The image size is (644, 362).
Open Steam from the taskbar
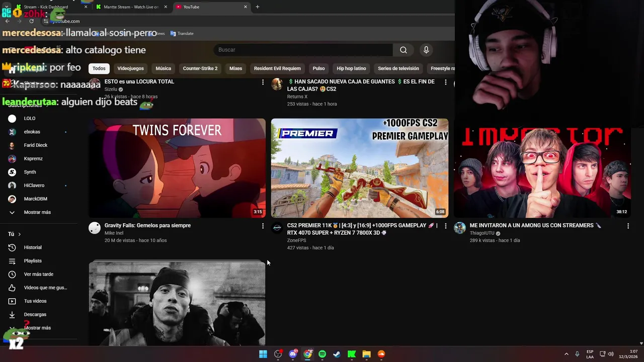pyautogui.click(x=337, y=354)
